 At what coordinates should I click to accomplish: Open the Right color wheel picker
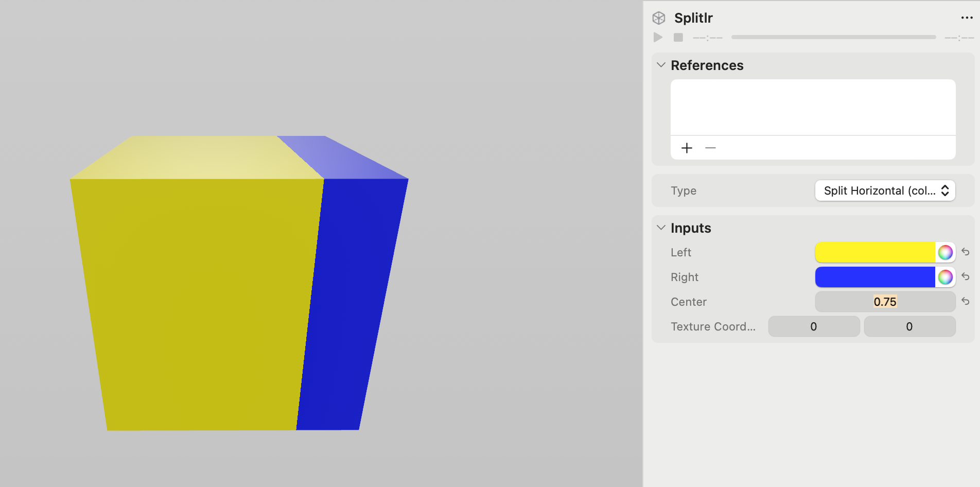click(945, 277)
